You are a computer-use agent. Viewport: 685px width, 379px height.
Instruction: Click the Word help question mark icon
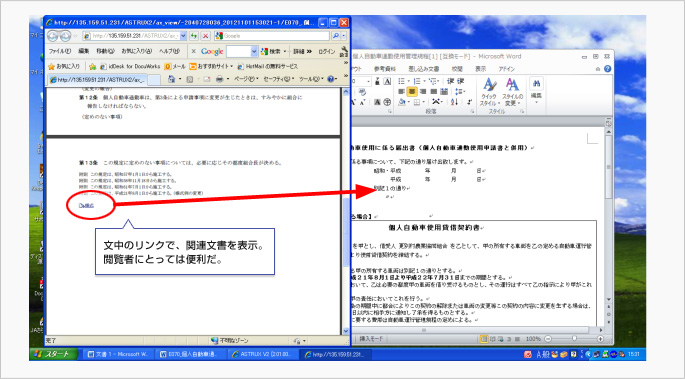coord(607,69)
